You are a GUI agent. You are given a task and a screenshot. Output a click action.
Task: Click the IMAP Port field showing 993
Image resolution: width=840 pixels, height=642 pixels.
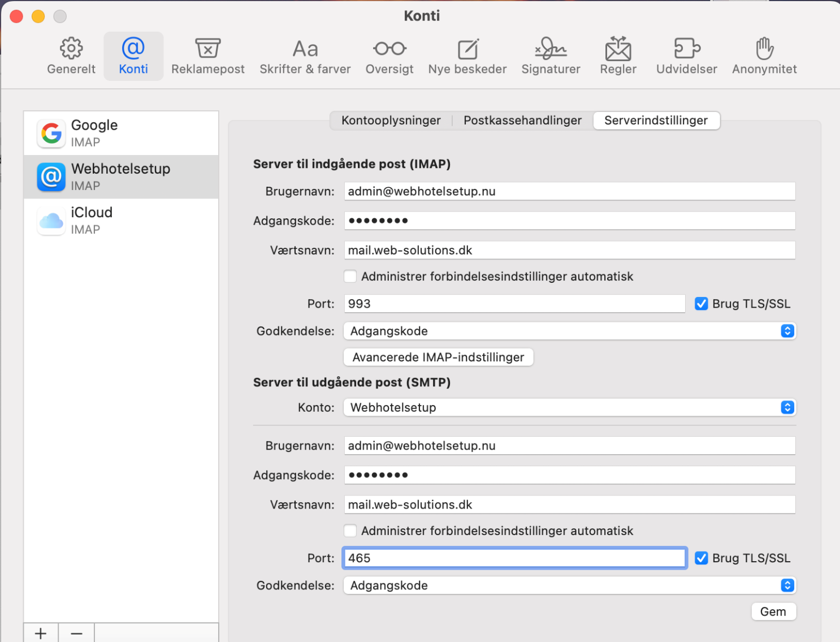click(x=515, y=304)
